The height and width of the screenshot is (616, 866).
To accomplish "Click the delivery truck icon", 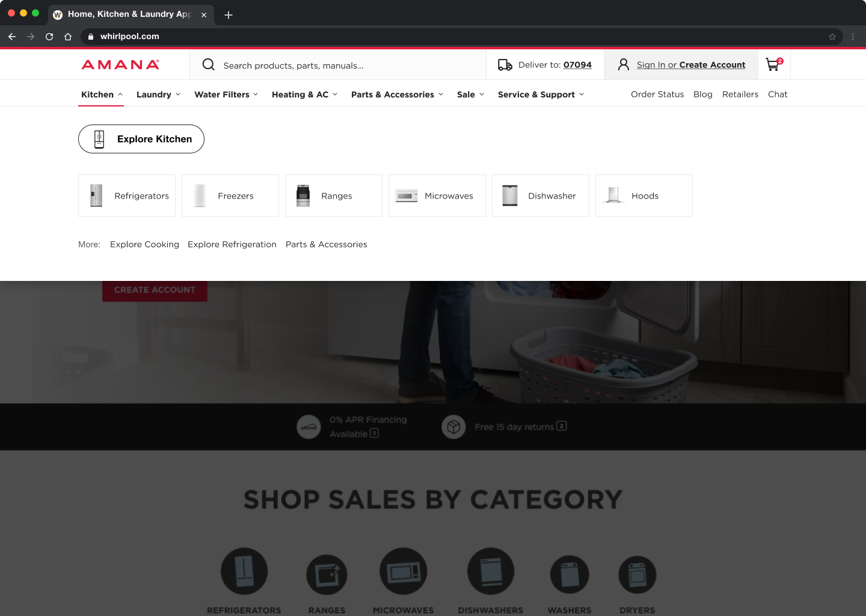I will (505, 65).
